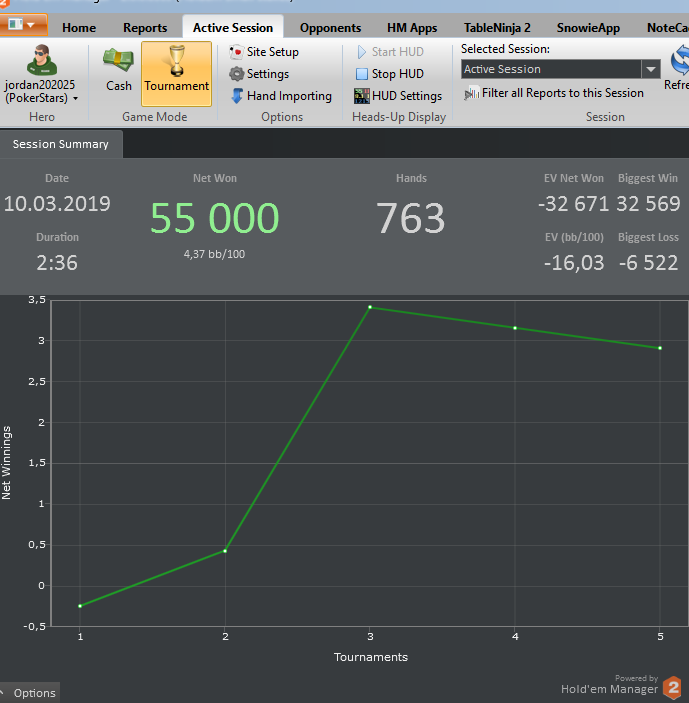Click the graph data point for tournament 5

(x=660, y=348)
